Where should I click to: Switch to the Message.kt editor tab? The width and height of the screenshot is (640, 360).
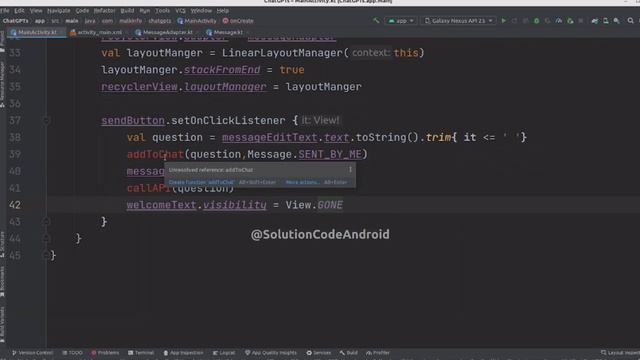tap(228, 32)
